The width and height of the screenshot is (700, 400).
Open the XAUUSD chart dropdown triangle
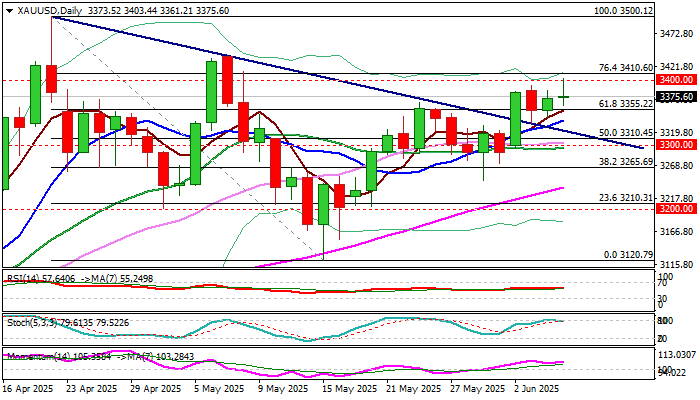9,11
